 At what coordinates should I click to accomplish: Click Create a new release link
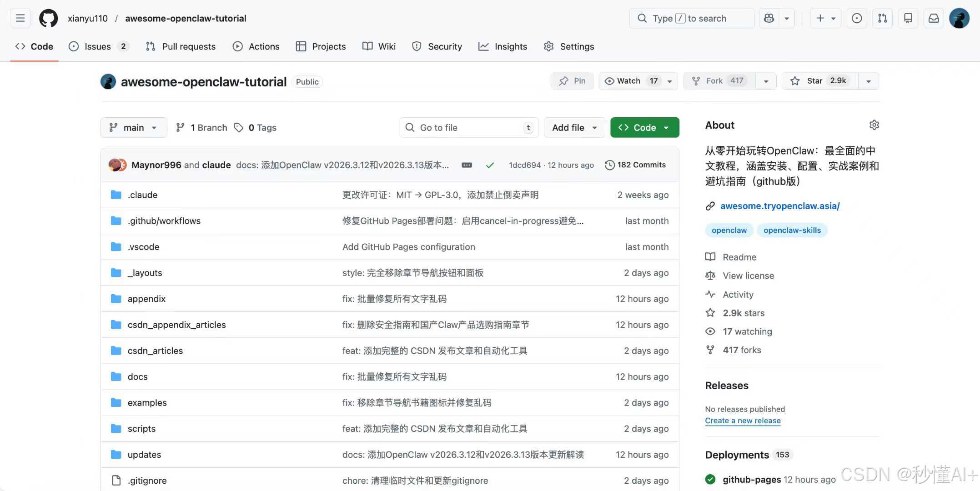743,421
